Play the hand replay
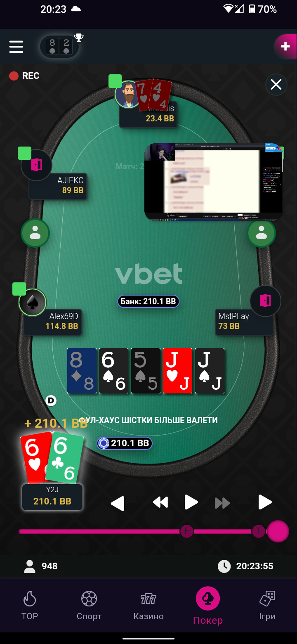Viewport: 297px width, 644px height. coord(191,502)
